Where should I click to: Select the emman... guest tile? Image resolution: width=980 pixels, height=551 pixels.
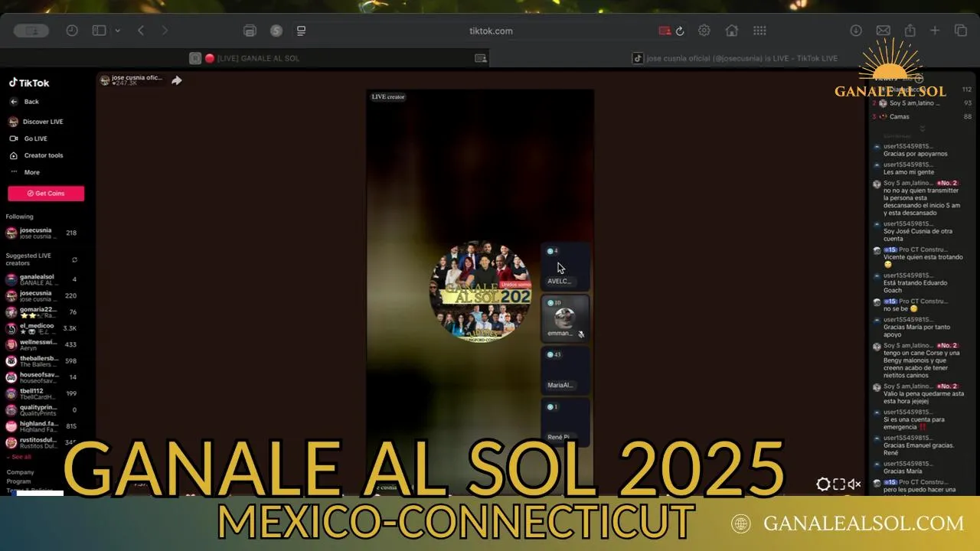coord(566,318)
